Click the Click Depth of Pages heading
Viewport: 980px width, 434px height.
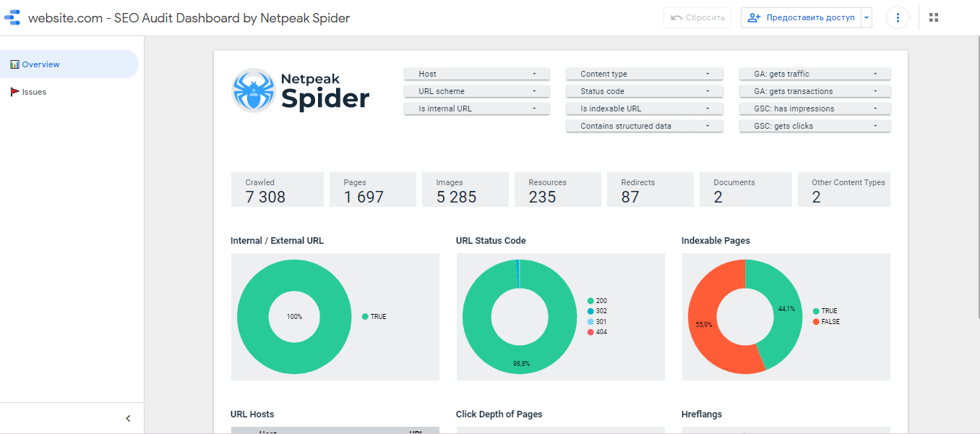499,414
